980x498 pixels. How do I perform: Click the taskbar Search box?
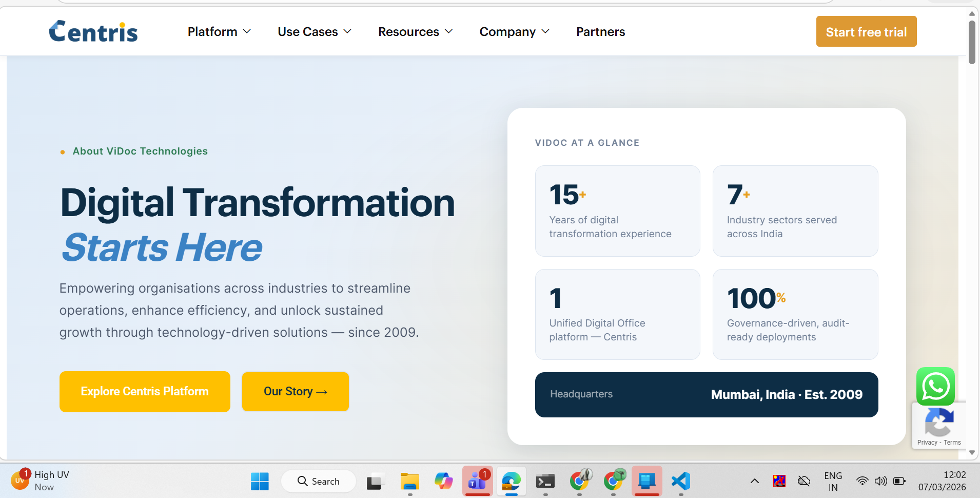[x=319, y=481]
